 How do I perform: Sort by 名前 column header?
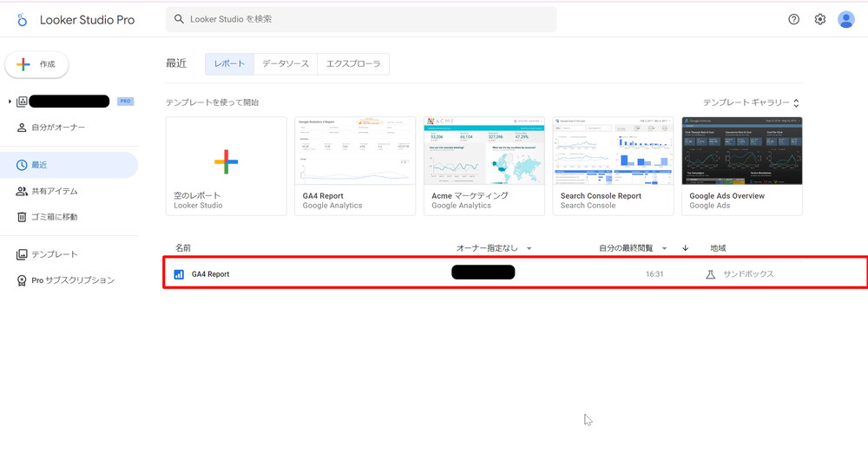pos(183,248)
